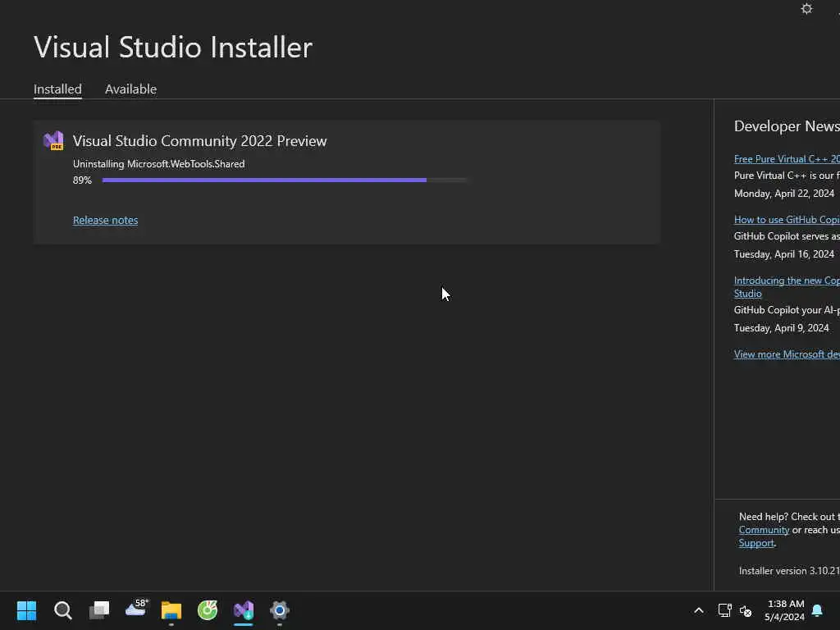Open Task View on the taskbar

click(x=99, y=610)
